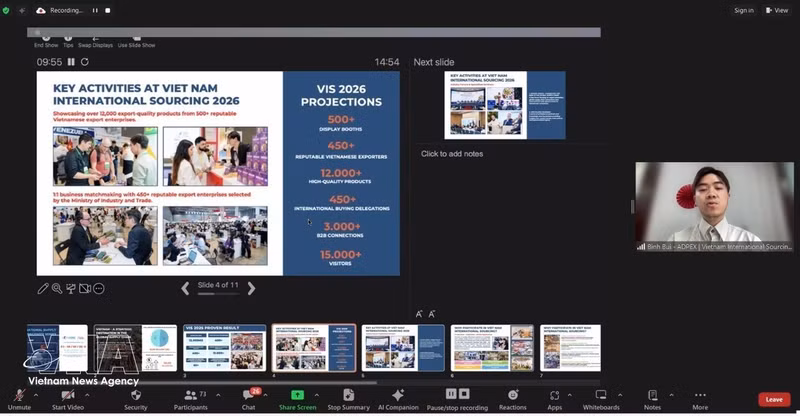The width and height of the screenshot is (800, 420).
Task: Expand caret next to Whiteboards
Action: 620,395
